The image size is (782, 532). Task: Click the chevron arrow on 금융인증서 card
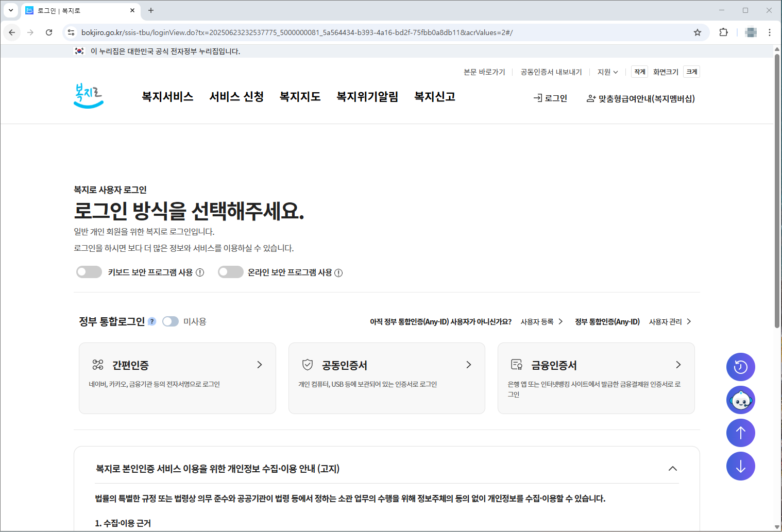tap(678, 365)
